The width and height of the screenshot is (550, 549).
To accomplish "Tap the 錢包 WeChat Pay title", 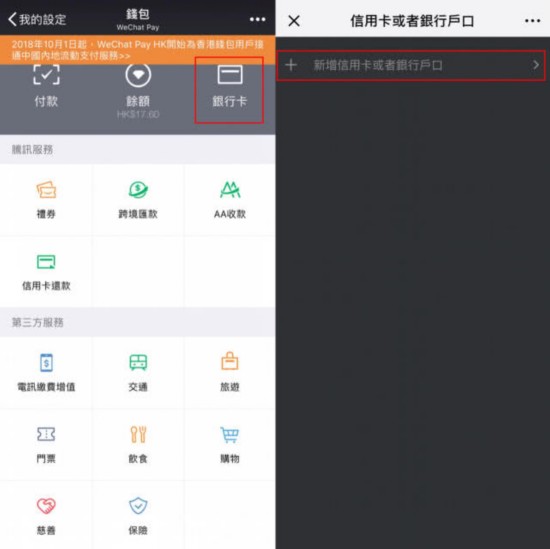I will tap(138, 19).
